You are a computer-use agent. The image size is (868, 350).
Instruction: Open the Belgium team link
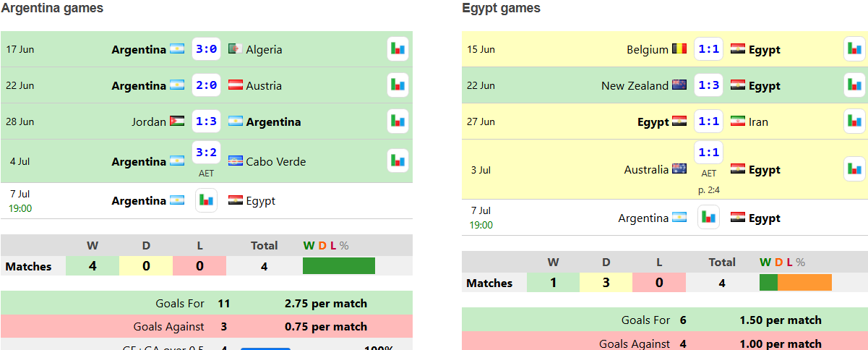648,49
